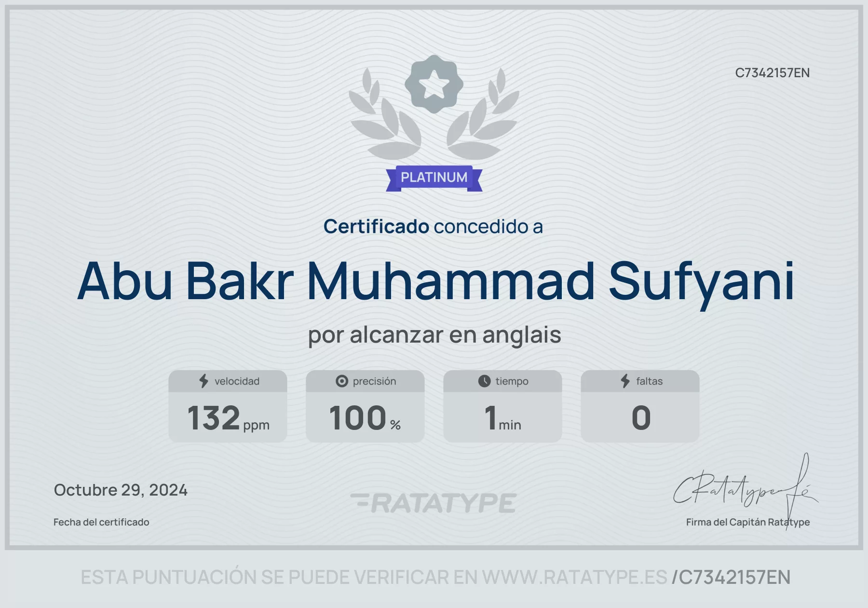Click the platinum star badge icon
Image resolution: width=868 pixels, height=608 pixels.
434,84
